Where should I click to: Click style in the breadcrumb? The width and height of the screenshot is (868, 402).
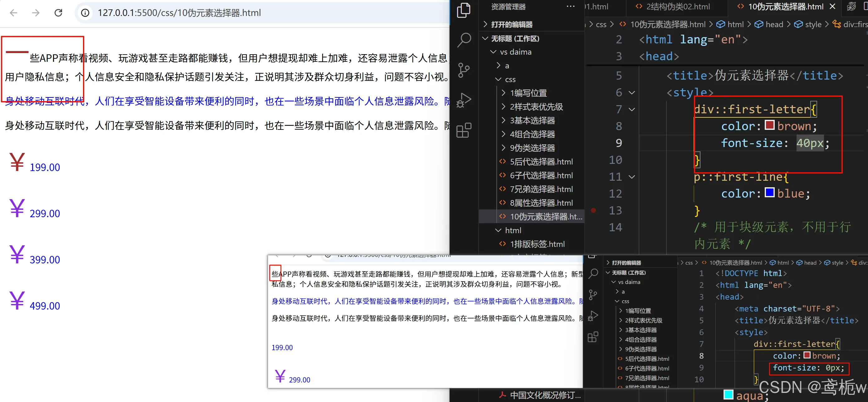813,24
